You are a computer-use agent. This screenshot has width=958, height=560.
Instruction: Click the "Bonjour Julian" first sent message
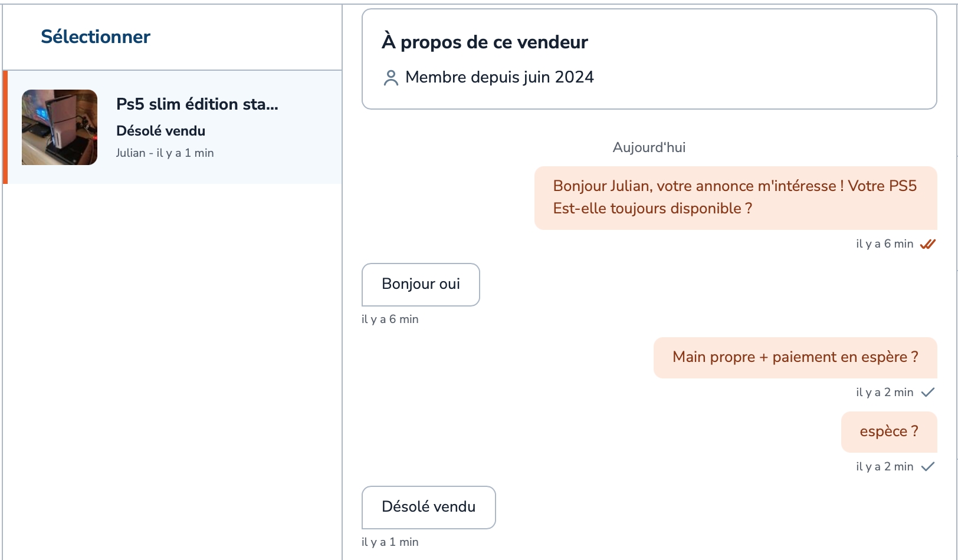pos(735,197)
